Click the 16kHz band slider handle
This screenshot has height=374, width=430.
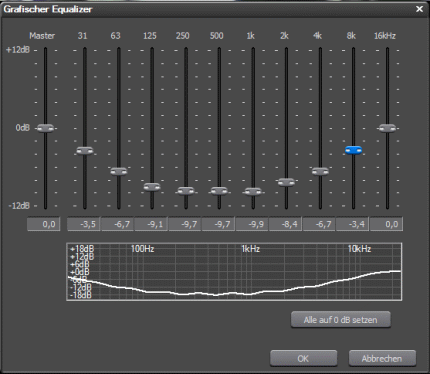387,128
